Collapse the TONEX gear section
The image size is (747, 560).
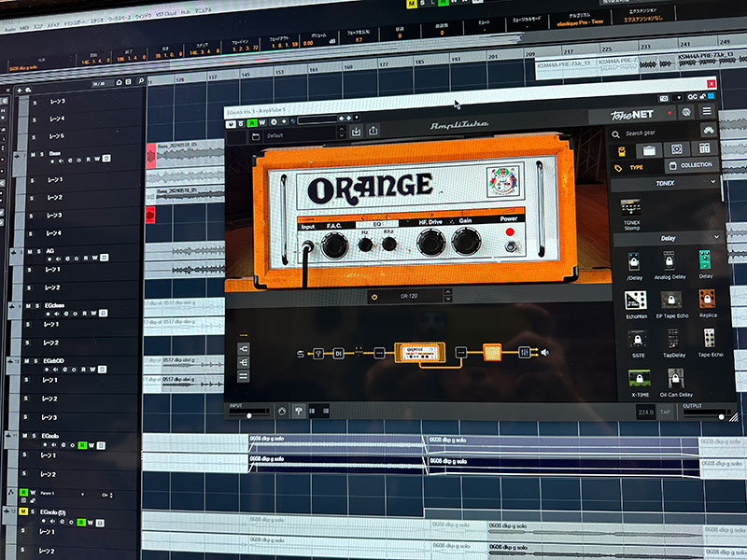point(712,181)
